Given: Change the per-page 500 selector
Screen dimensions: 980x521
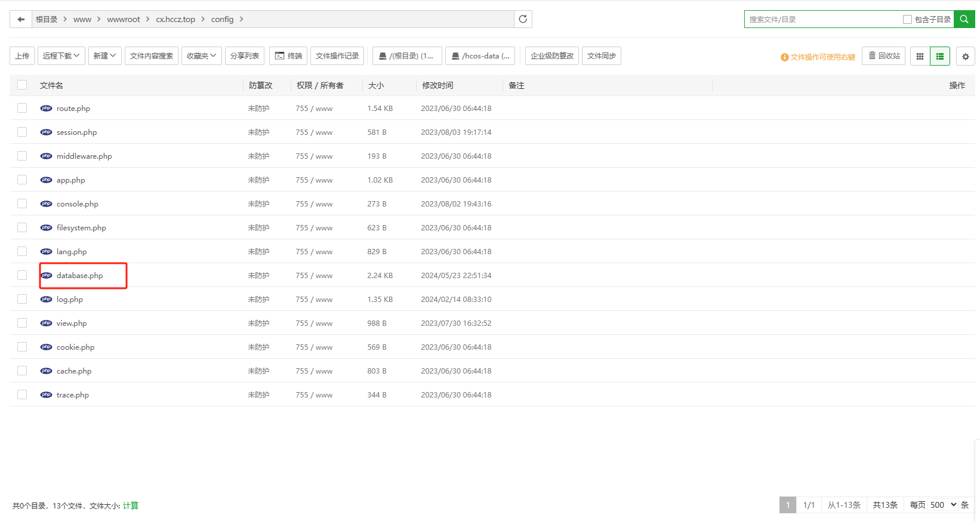Looking at the screenshot, I should click(943, 505).
